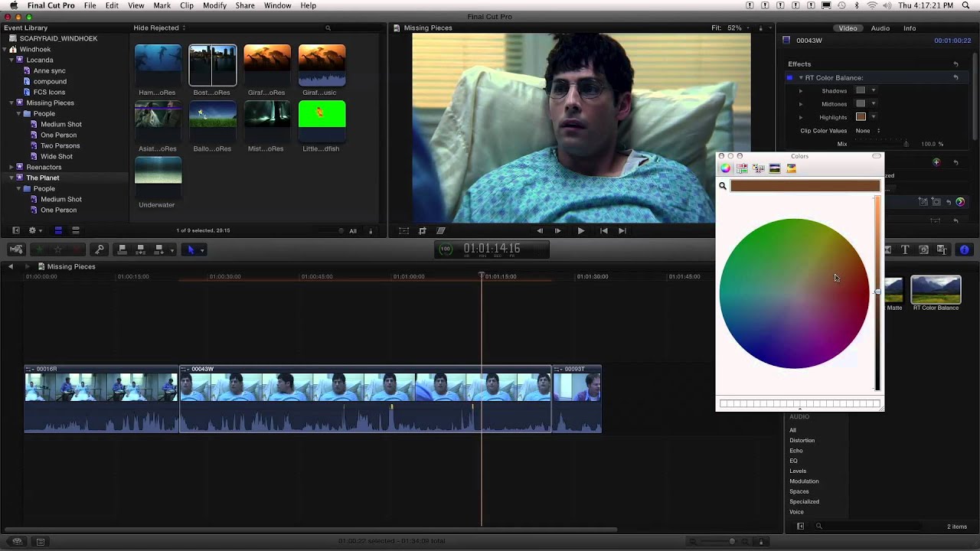The image size is (980, 551).
Task: Select the Video inspector tab
Action: (848, 28)
